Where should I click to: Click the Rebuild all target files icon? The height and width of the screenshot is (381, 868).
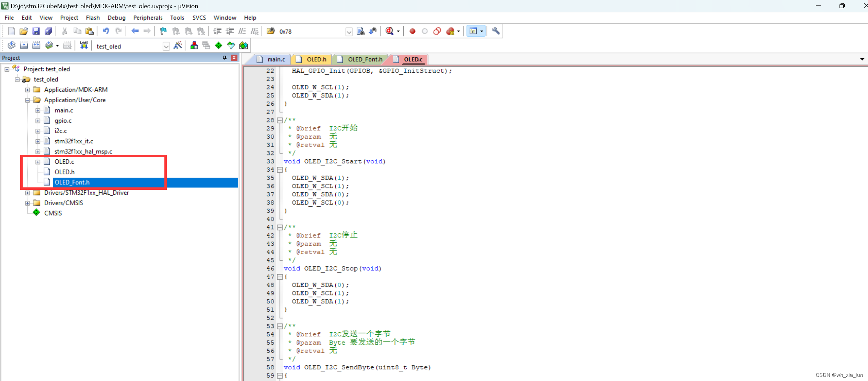36,45
